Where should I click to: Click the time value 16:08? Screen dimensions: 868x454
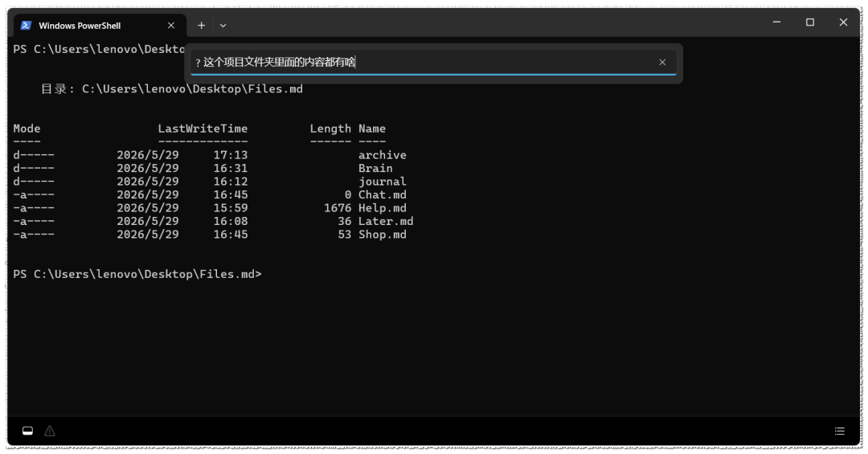point(231,222)
